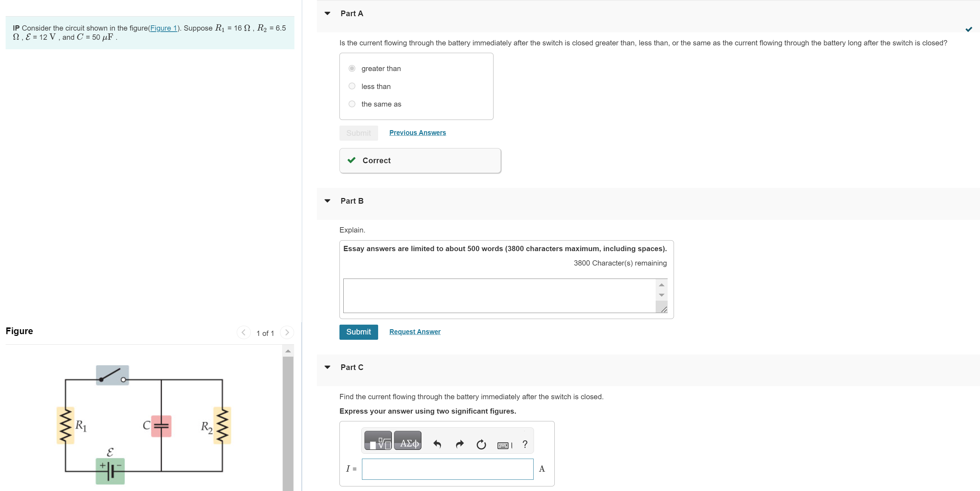Click the current I answer input field
Image resolution: width=980 pixels, height=491 pixels.
[447, 469]
